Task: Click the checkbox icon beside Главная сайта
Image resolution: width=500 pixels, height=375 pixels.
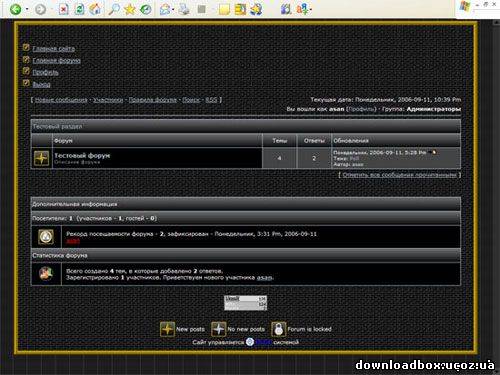Action: pyautogui.click(x=26, y=47)
